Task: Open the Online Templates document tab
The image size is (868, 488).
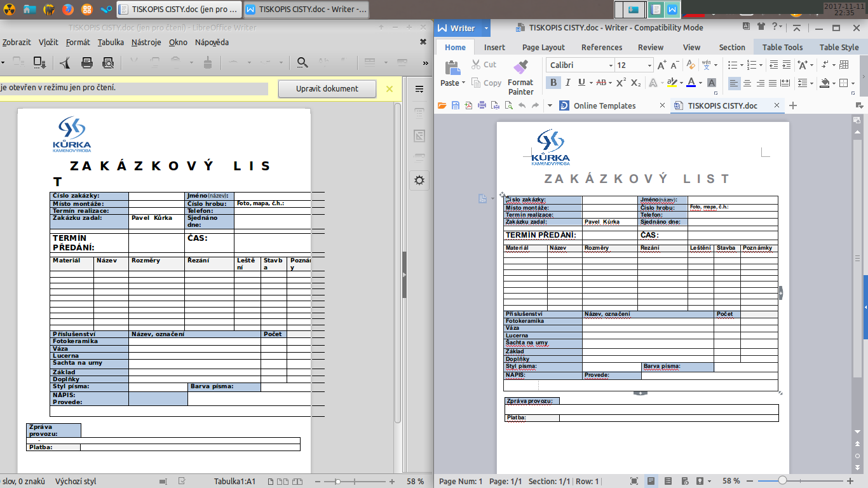Action: point(604,105)
